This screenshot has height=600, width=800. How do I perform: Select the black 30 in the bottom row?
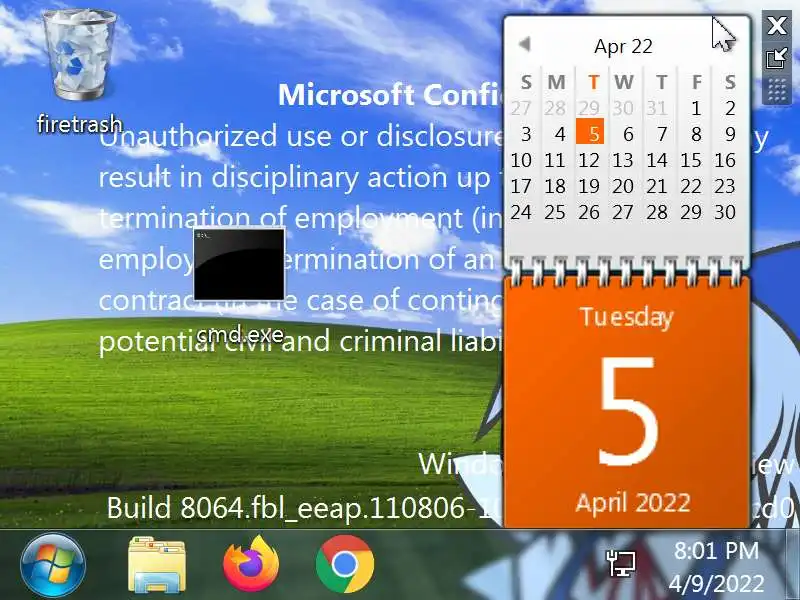coord(725,212)
